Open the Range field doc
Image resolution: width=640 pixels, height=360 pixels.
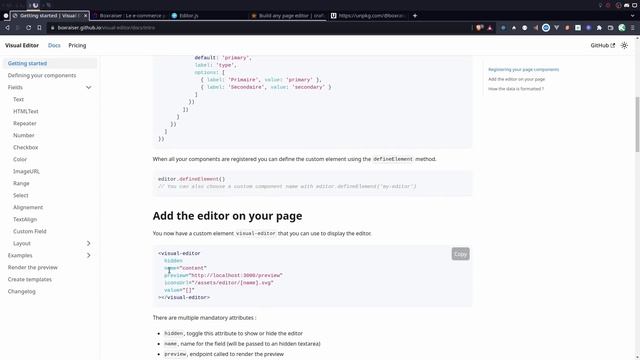(x=21, y=183)
